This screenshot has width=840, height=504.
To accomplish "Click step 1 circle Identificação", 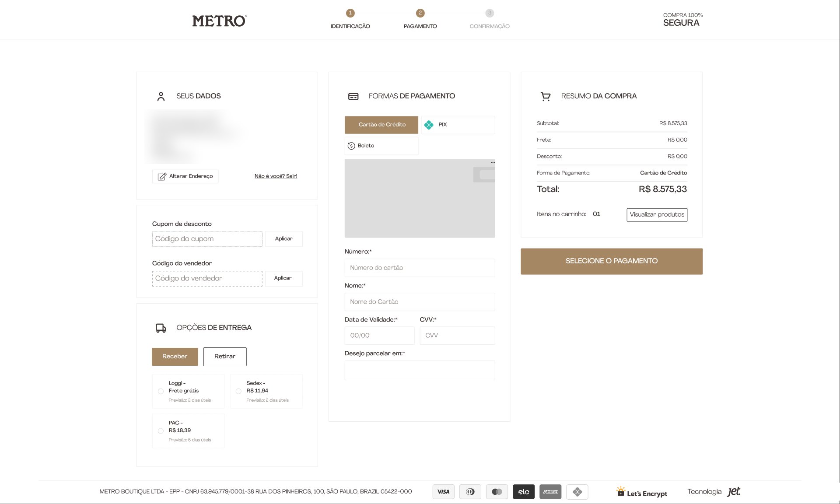I will coord(350,13).
